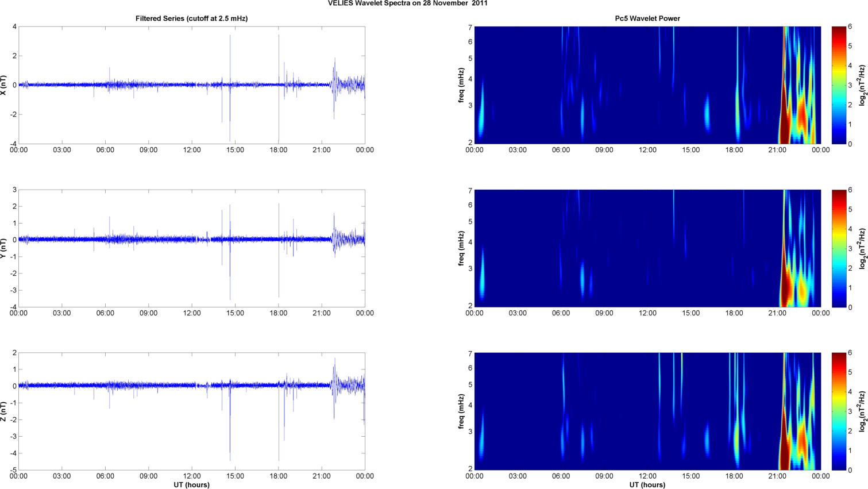Click the 12:00 tick under X series plot
Viewport: 868px width, 489px height.
pos(192,150)
